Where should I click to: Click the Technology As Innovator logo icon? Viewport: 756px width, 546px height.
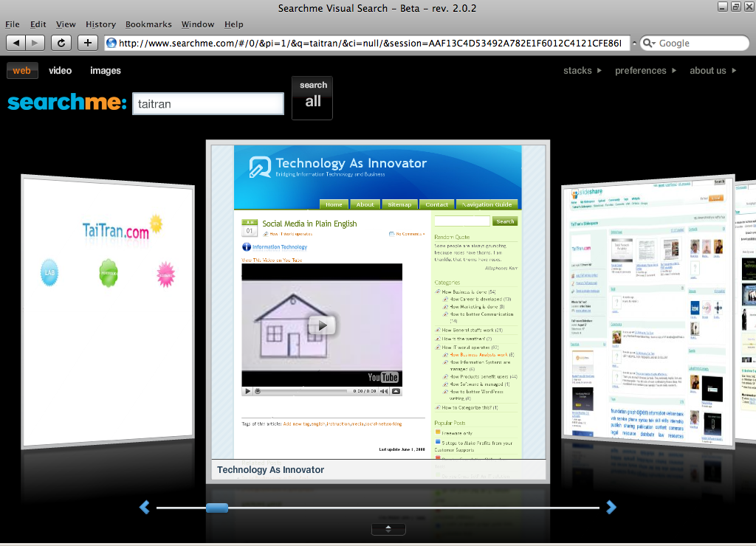coord(260,167)
